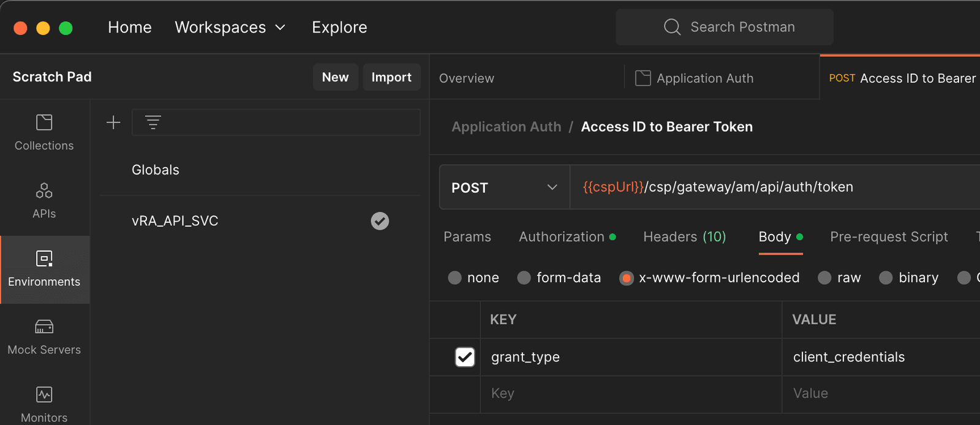Image resolution: width=980 pixels, height=425 pixels.
Task: Click the Scratch Pad label
Action: 52,77
